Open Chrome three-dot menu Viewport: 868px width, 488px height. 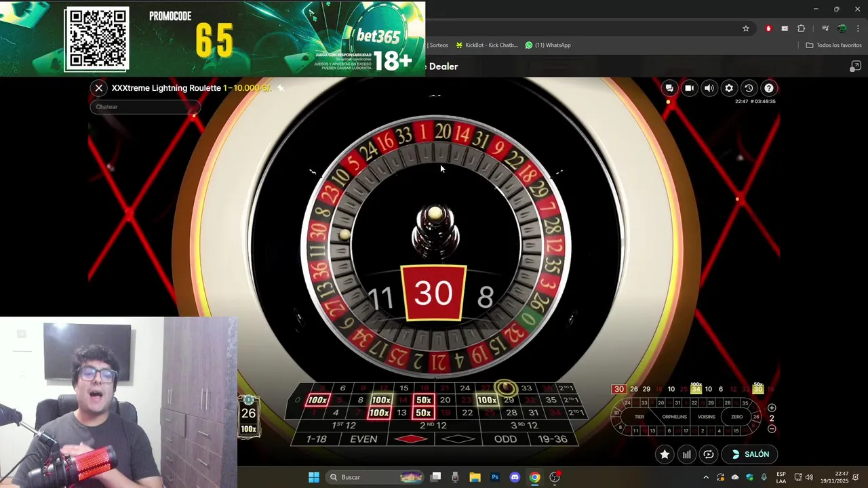[858, 28]
